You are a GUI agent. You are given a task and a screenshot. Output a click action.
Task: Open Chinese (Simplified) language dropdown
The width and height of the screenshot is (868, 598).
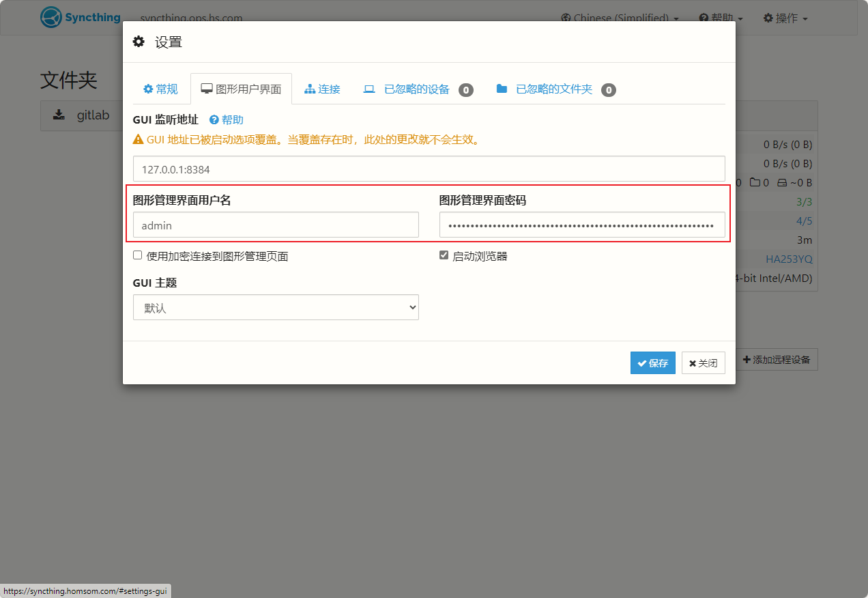pos(620,18)
